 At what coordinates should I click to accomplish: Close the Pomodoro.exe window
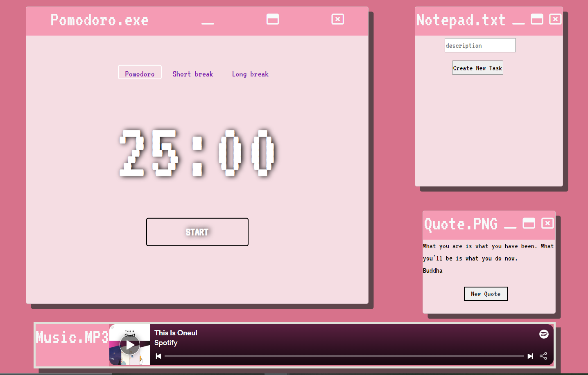click(338, 19)
